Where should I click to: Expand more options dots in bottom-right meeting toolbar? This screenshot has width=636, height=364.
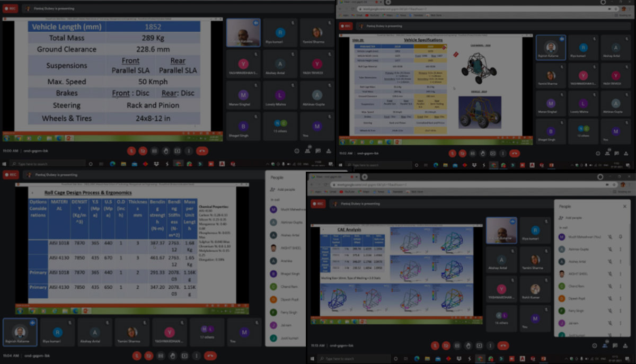click(491, 345)
